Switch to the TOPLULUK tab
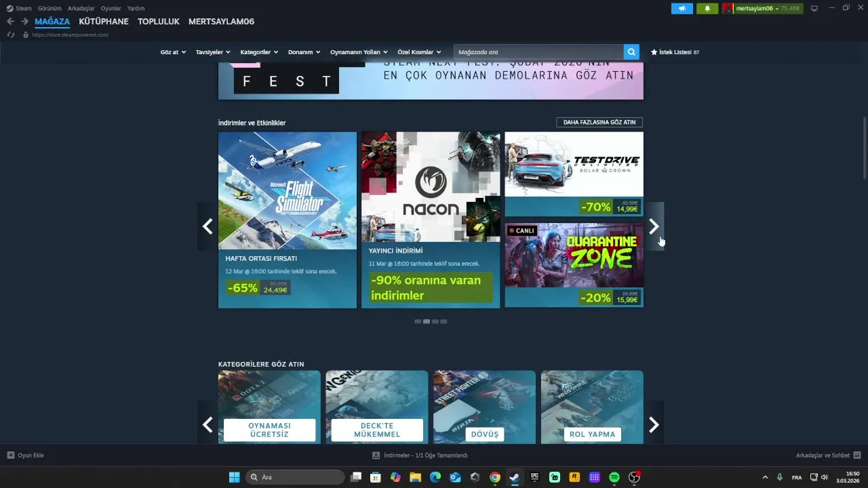Screen dimensions: 868x488 (159, 22)
